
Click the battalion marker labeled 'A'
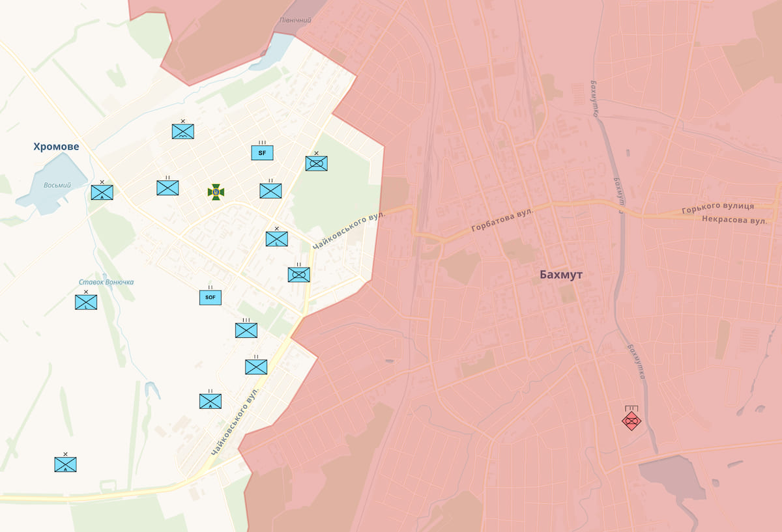click(x=210, y=401)
